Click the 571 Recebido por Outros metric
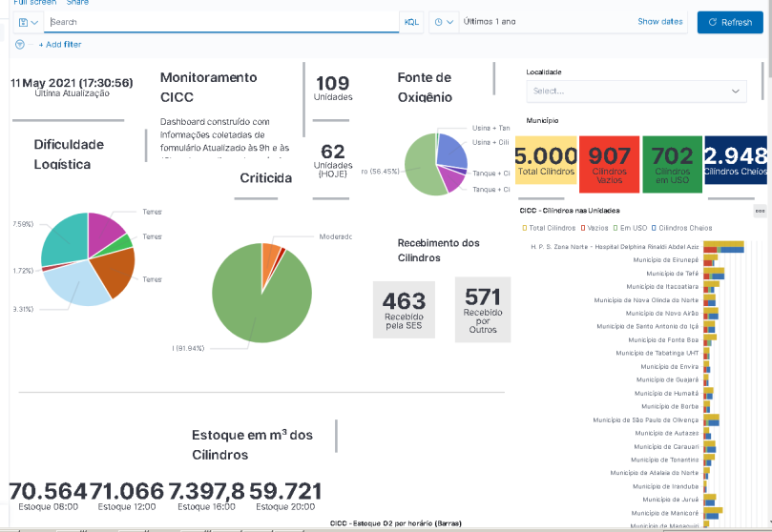This screenshot has width=772, height=532. (x=483, y=309)
